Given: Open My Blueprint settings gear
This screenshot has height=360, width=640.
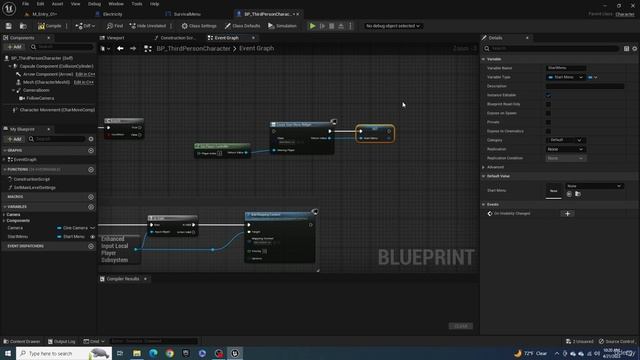Looking at the screenshot, I should pos(91,139).
